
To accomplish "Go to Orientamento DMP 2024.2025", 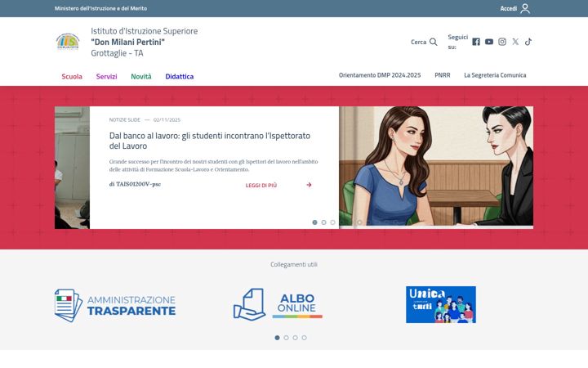I will pyautogui.click(x=380, y=75).
